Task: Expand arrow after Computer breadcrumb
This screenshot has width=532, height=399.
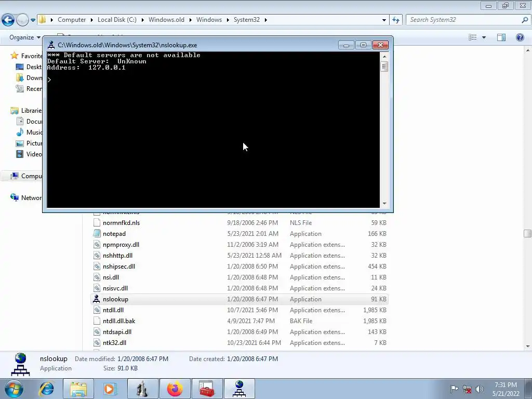Action: point(91,20)
